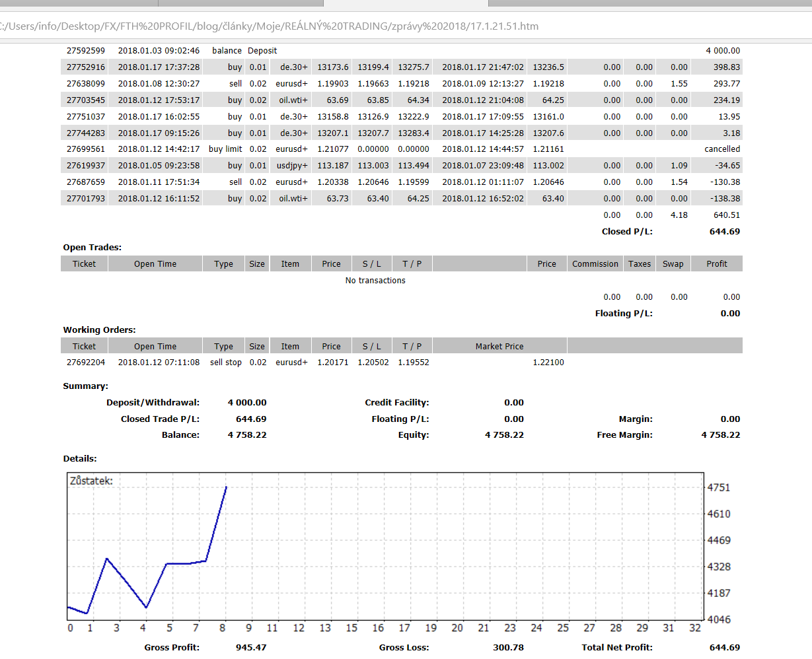Click open time 2018.01.08 12:30:27

point(159,84)
